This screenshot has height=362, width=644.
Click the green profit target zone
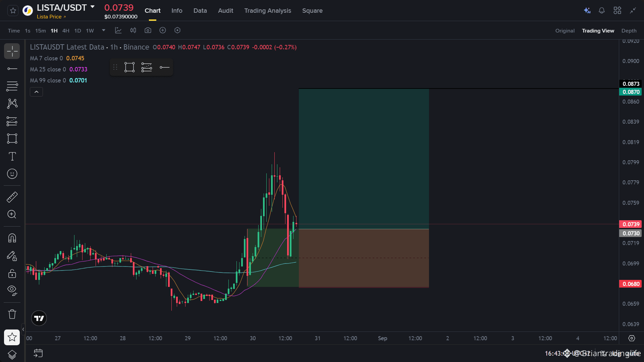[x=364, y=159]
